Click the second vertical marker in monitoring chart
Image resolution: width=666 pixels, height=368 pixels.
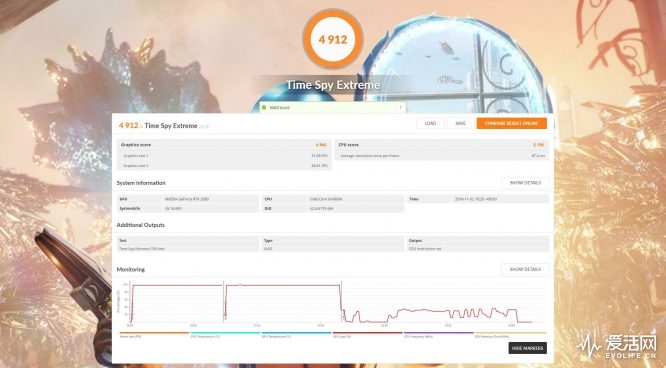pos(224,302)
